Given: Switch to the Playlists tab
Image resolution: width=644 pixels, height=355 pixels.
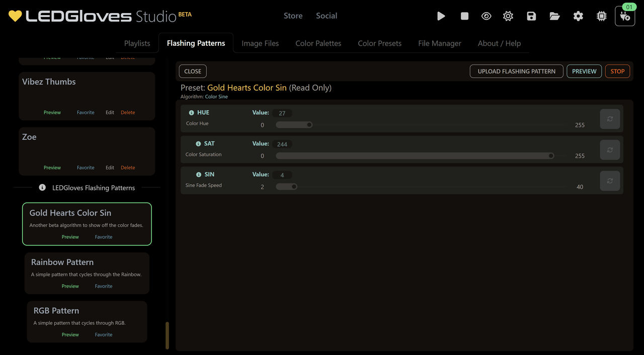Looking at the screenshot, I should [137, 43].
